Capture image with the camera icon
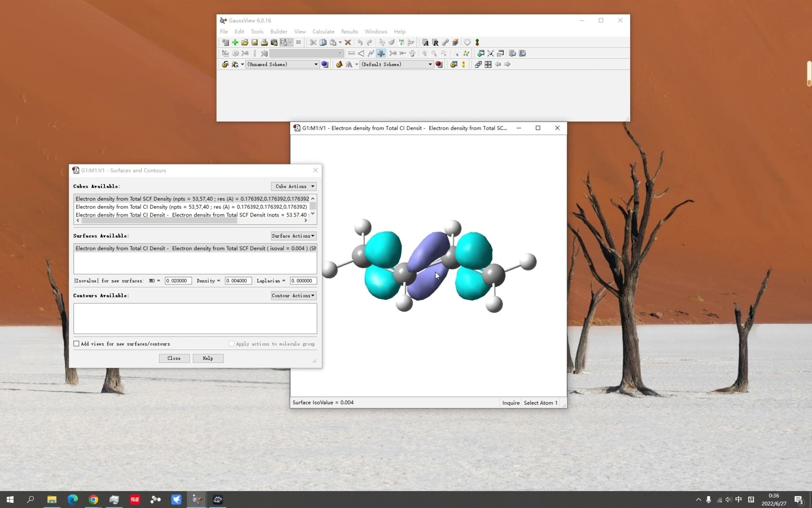 coord(274,42)
